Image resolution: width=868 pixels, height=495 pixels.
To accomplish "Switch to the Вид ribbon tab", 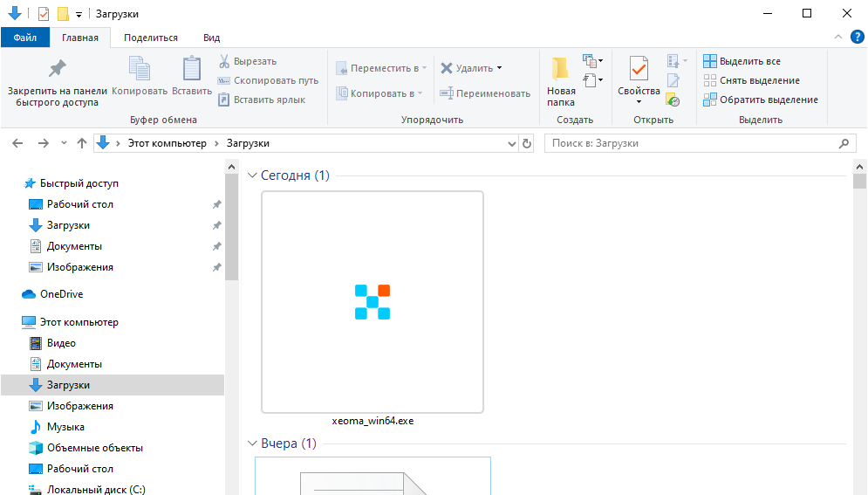I will (211, 38).
